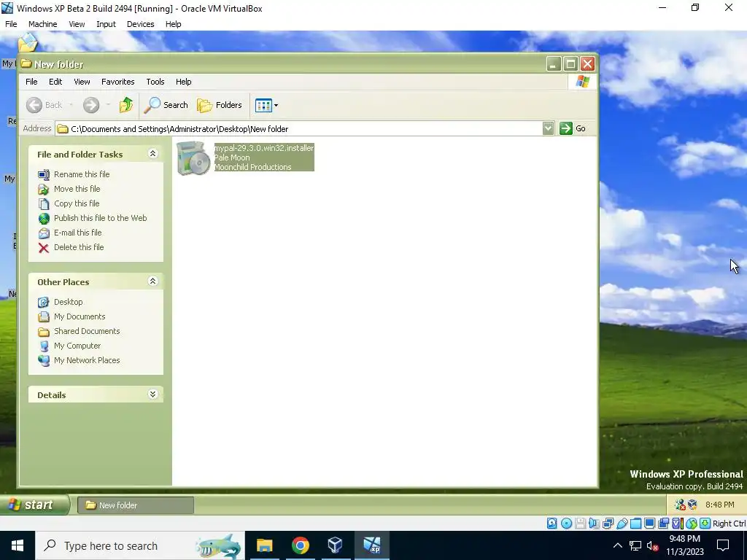Image resolution: width=747 pixels, height=560 pixels.
Task: Click the globe Publish icon
Action: 43,219
